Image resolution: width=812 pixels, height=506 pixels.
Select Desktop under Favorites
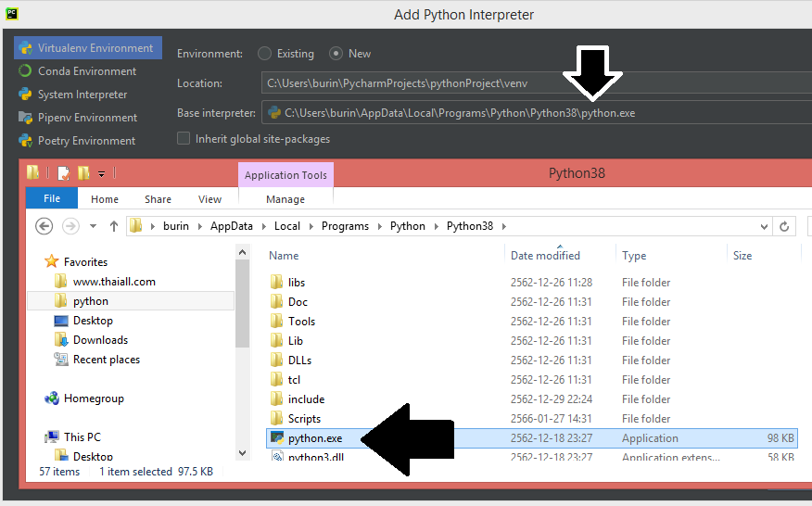[84, 321]
